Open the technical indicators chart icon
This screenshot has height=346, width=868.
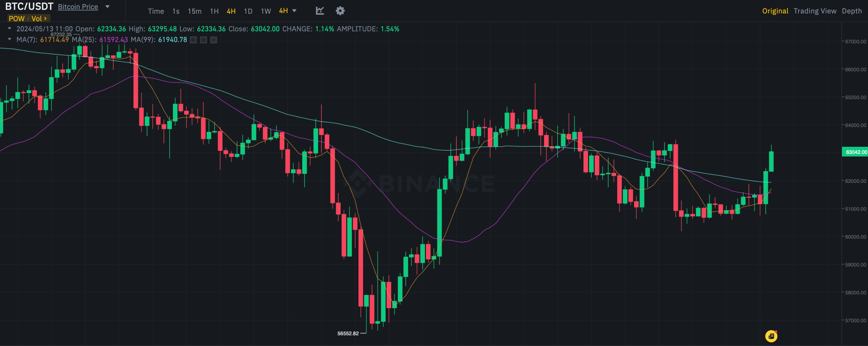click(320, 11)
